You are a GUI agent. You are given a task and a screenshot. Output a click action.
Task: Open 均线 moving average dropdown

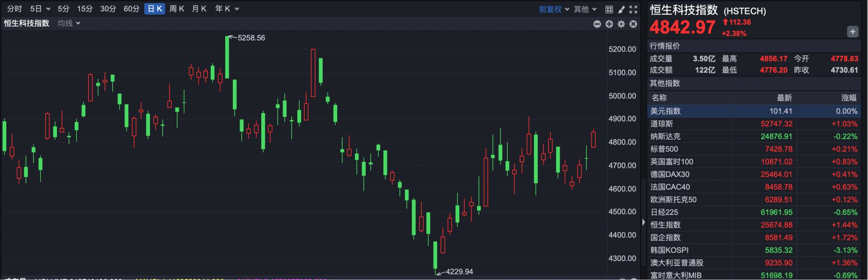coord(69,23)
